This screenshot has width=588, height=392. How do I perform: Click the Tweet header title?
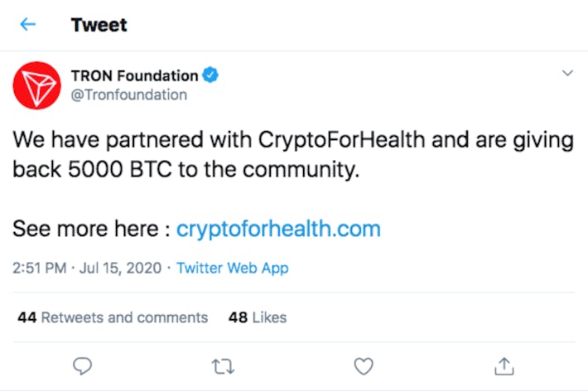[x=99, y=25]
